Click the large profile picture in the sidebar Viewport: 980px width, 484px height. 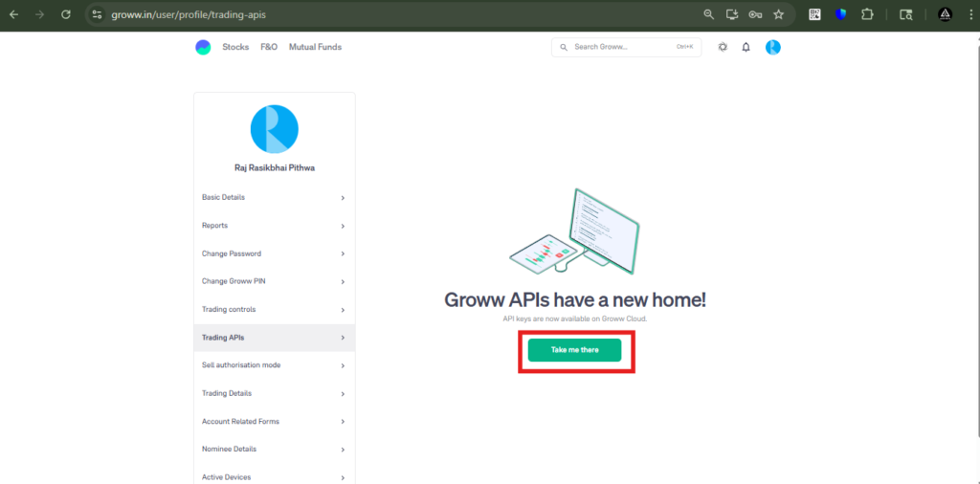click(x=274, y=129)
